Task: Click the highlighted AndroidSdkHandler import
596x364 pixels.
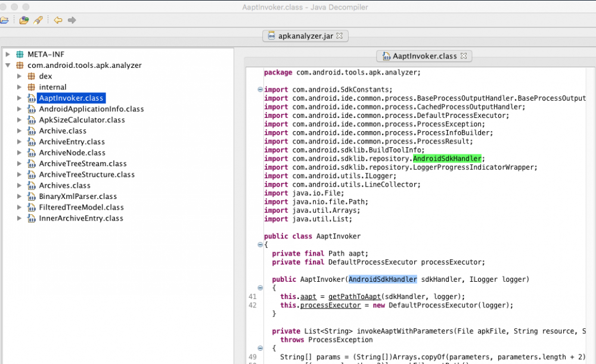Action: click(447, 158)
